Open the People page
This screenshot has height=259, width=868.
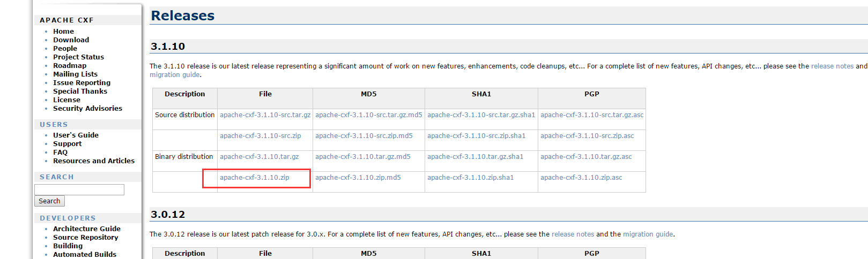tap(65, 49)
